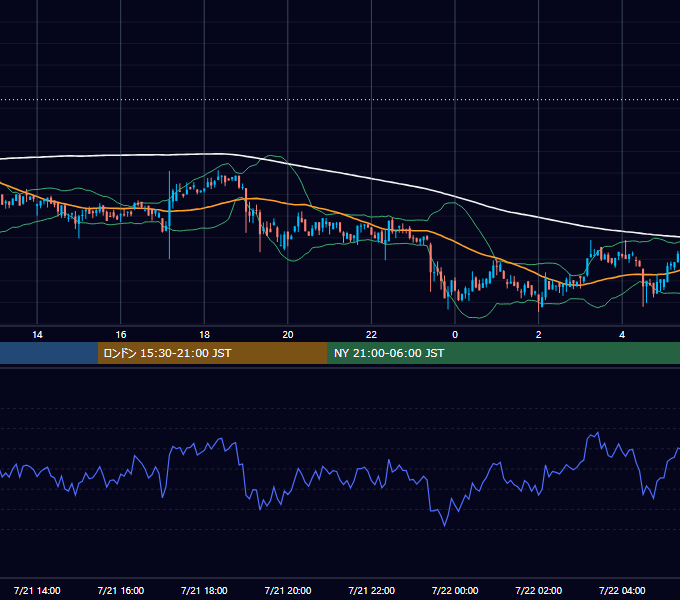The width and height of the screenshot is (680, 600).
Task: Click the 7/21 16:00 date label
Action: coord(121,590)
